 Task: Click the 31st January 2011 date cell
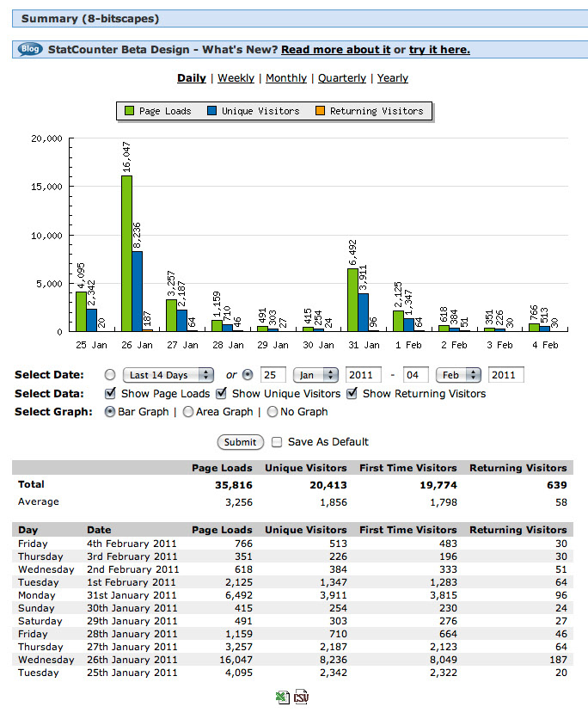132,595
